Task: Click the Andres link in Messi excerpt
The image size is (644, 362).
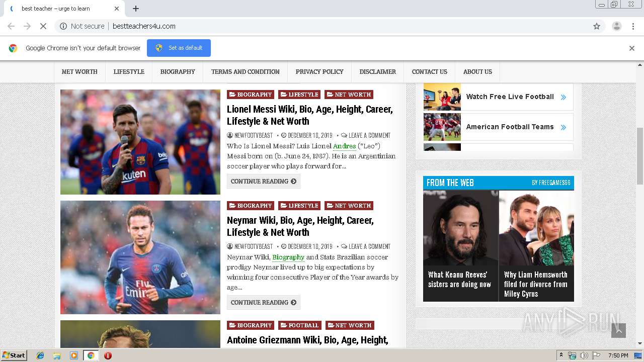Action: (x=345, y=146)
